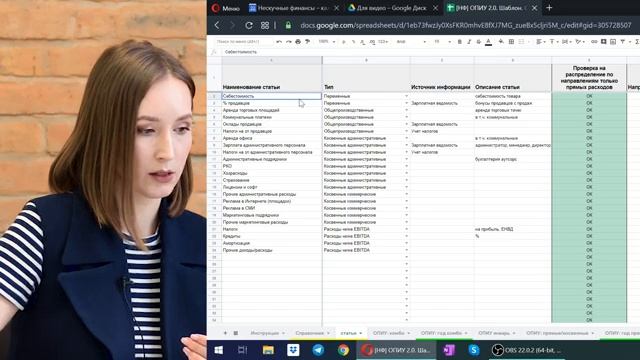
Task: Open type dropdown for Кредиты row
Action: [407, 236]
